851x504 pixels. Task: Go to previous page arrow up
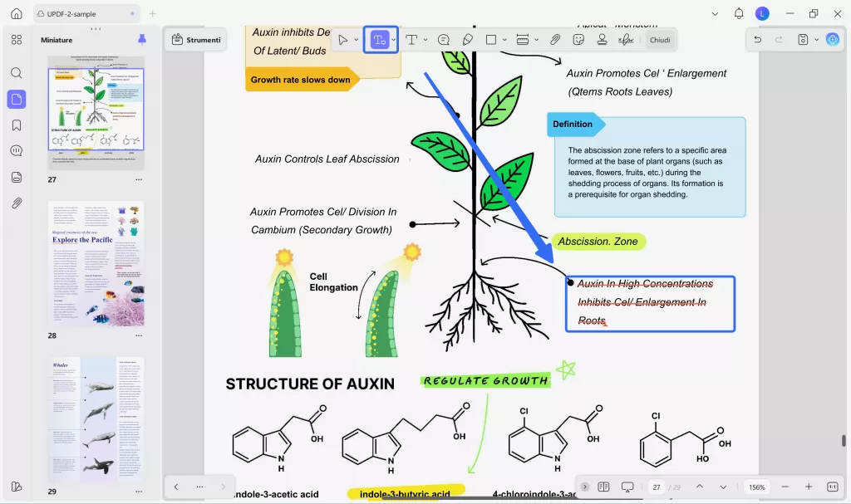coord(700,487)
